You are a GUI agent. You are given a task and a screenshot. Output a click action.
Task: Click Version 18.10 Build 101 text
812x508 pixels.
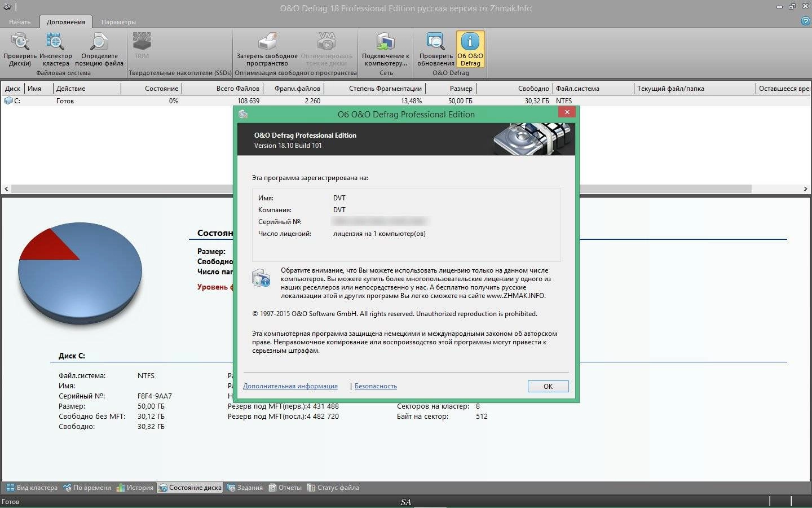(288, 146)
